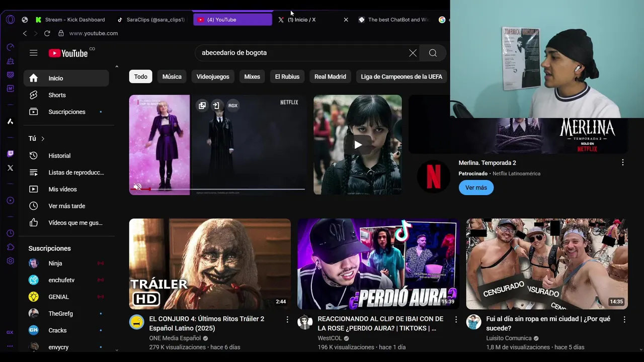
Task: Open Twitch icon in Opera sidebar
Action: click(10, 154)
